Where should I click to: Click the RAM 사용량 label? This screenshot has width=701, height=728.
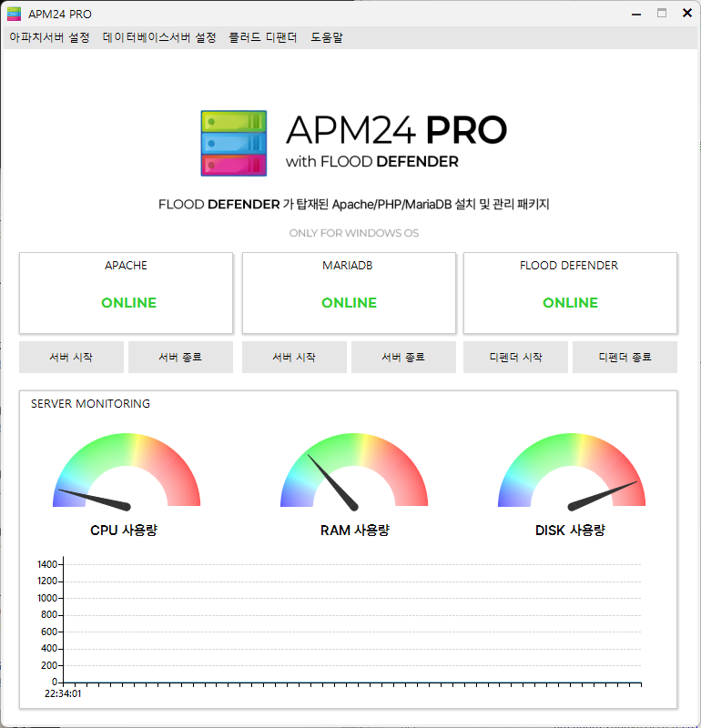(x=355, y=531)
